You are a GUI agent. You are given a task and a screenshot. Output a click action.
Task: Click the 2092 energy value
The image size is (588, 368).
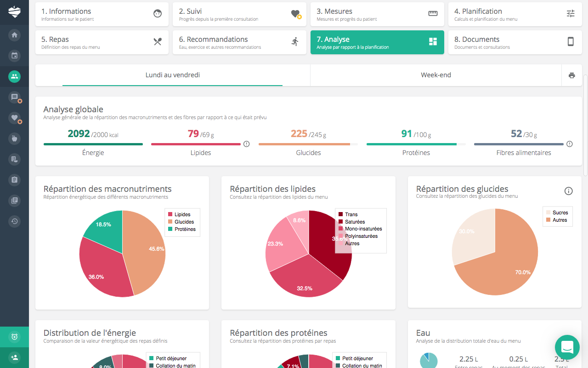(x=79, y=133)
